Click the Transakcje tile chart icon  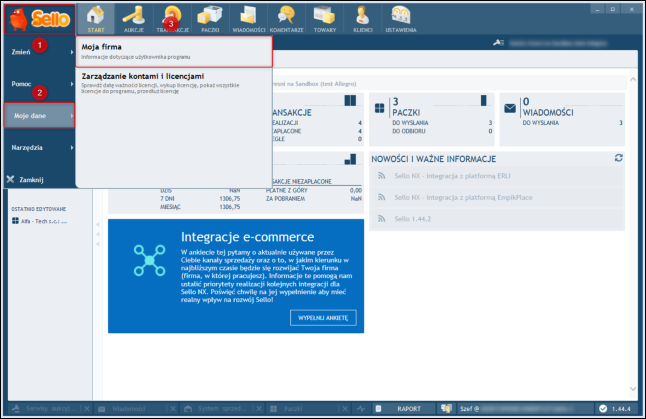tap(350, 101)
